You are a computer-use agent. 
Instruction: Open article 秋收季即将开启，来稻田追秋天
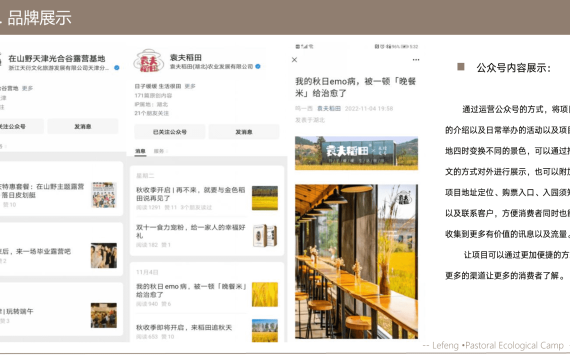(184, 328)
